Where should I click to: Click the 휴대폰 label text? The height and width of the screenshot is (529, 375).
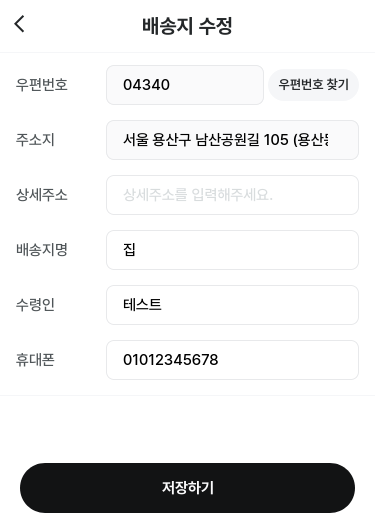click(x=35, y=360)
